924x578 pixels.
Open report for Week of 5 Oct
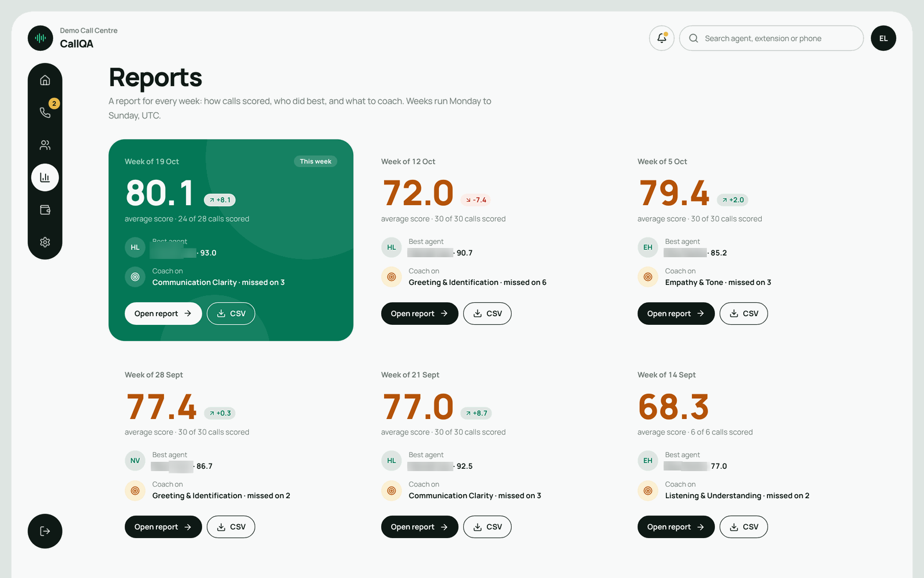676,313
